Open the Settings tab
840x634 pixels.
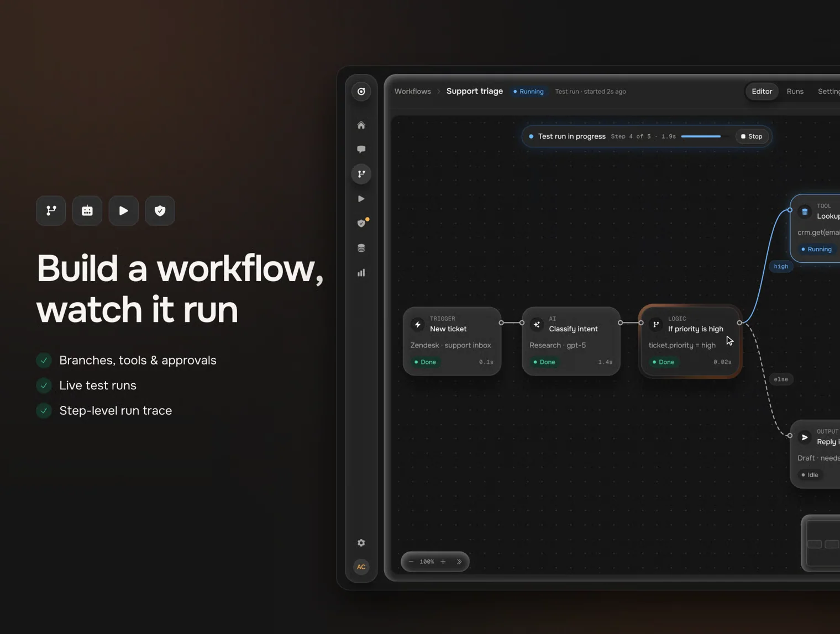828,92
